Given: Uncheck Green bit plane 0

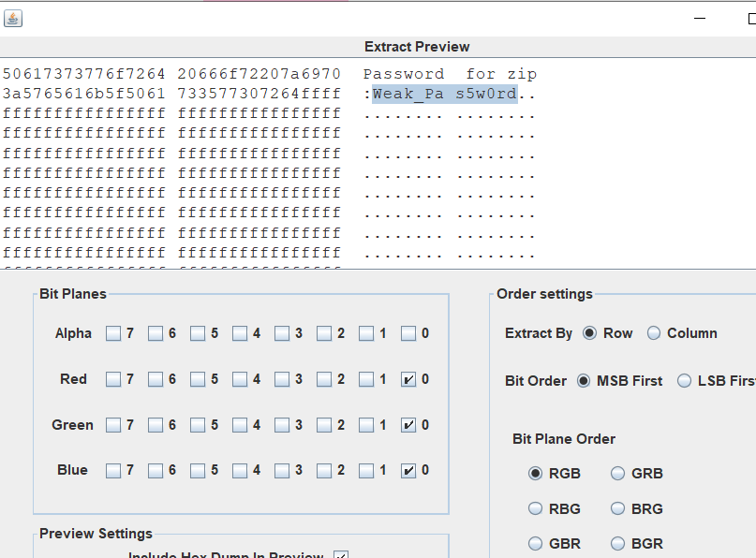Looking at the screenshot, I should pos(408,425).
